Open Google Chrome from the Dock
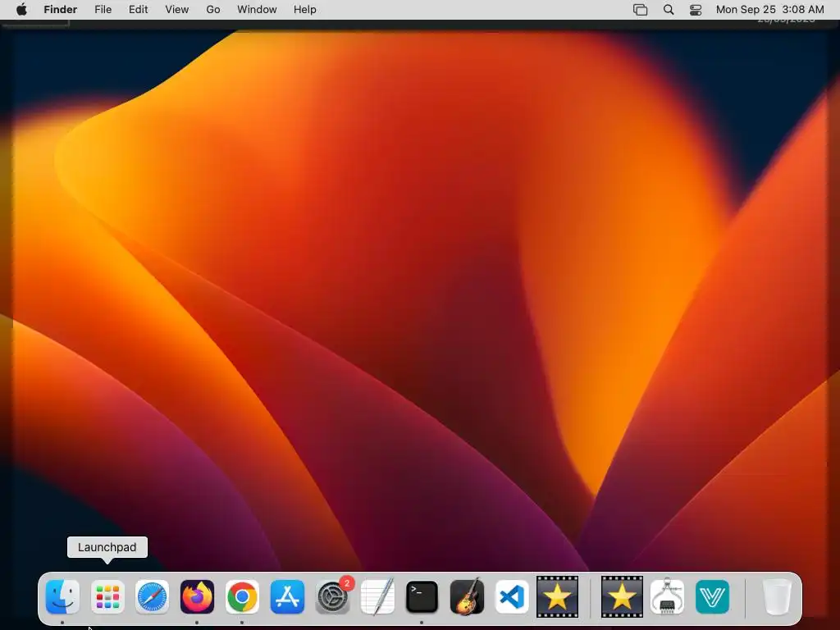 coord(242,597)
